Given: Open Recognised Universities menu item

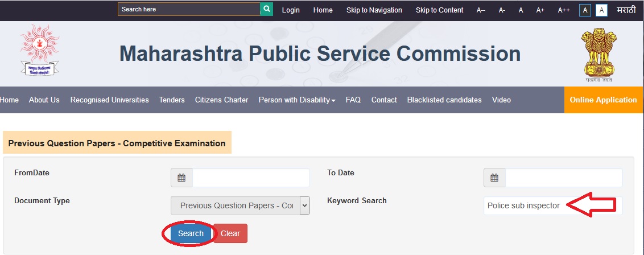Looking at the screenshot, I should pyautogui.click(x=109, y=100).
